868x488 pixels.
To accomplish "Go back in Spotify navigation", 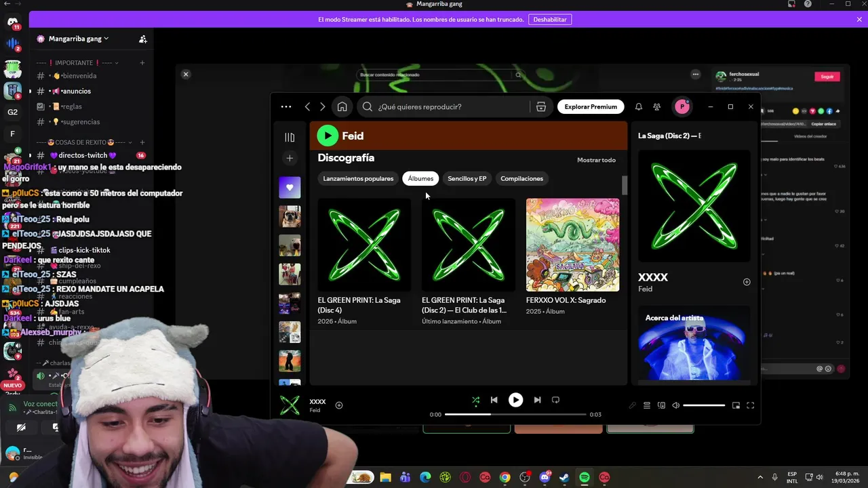I will pos(307,106).
